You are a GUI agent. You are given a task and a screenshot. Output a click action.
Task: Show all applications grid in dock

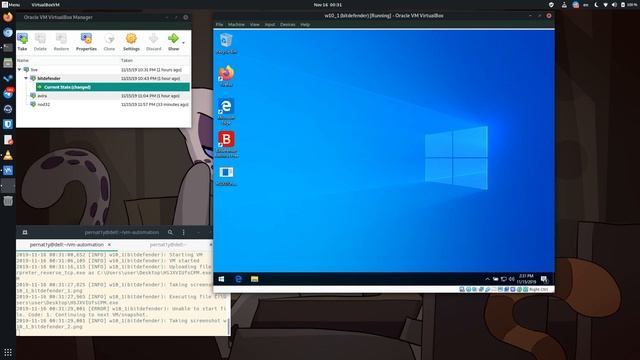[x=8, y=352]
